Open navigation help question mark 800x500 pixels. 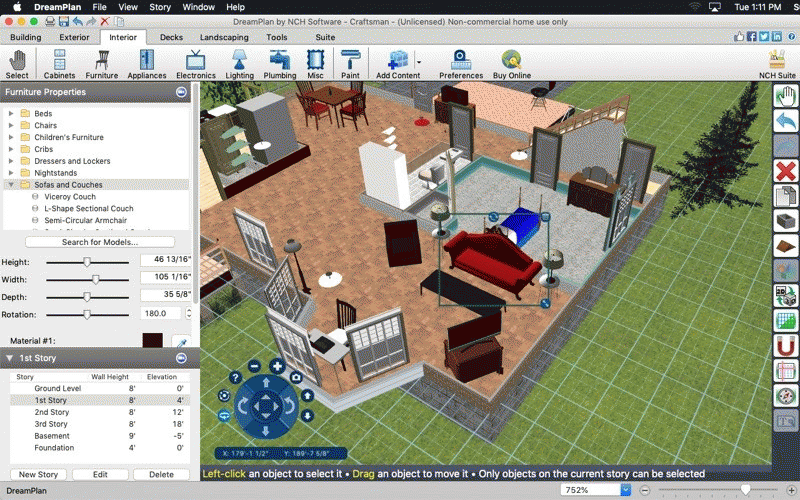click(x=235, y=378)
